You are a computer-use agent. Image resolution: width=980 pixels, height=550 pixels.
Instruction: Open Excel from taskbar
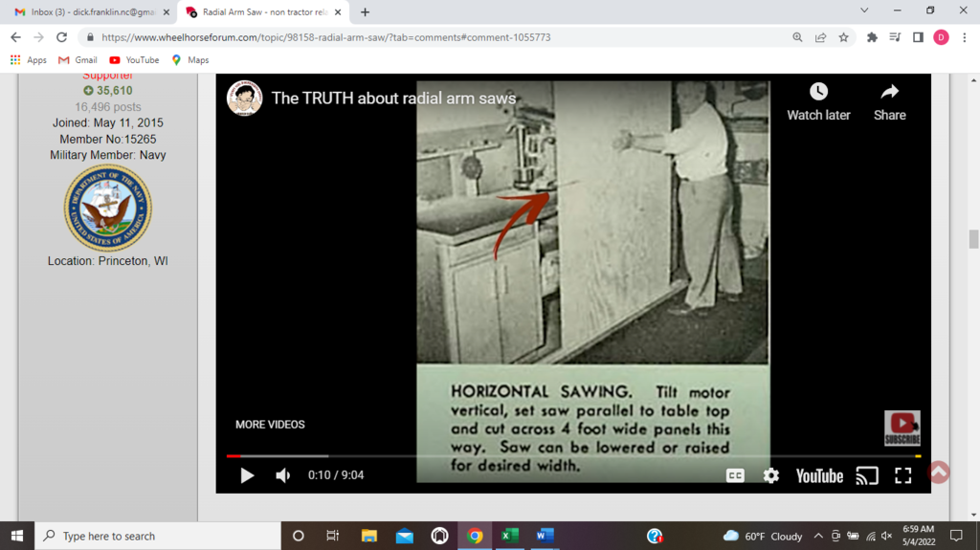click(x=510, y=536)
